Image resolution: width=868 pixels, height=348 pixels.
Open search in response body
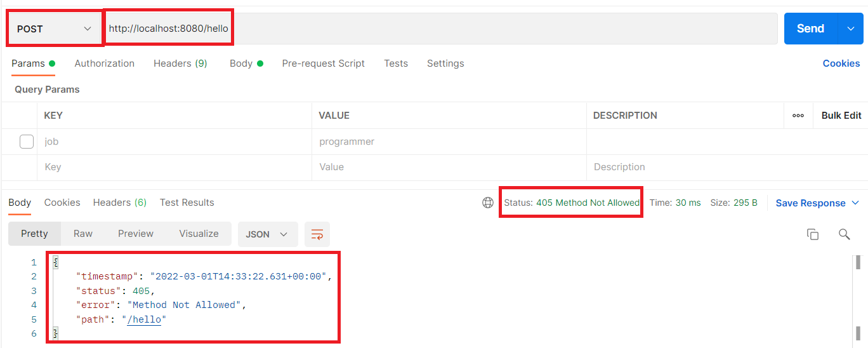pos(844,234)
